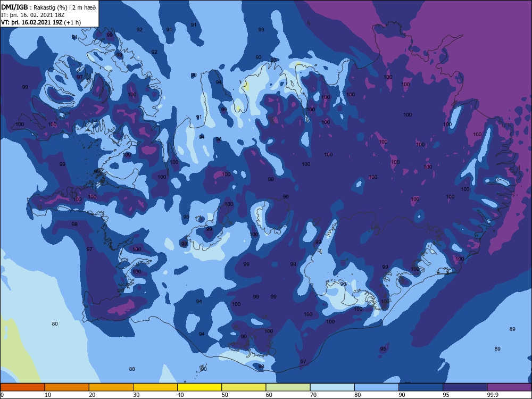
Task: Click the '70' label on the legend scale
Action: pos(313,395)
